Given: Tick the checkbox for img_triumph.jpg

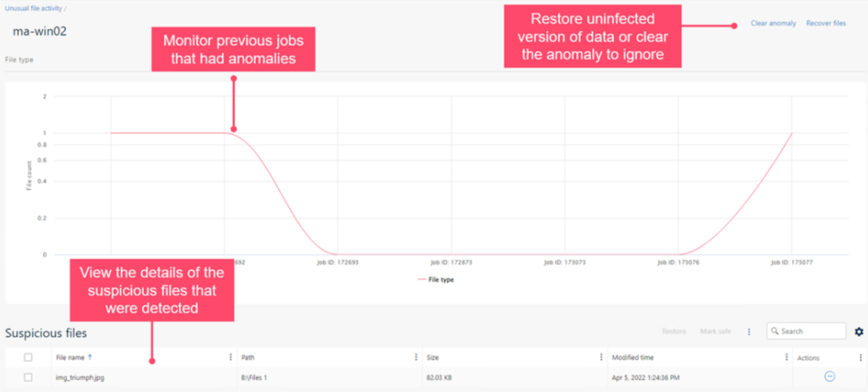Looking at the screenshot, I should [28, 377].
